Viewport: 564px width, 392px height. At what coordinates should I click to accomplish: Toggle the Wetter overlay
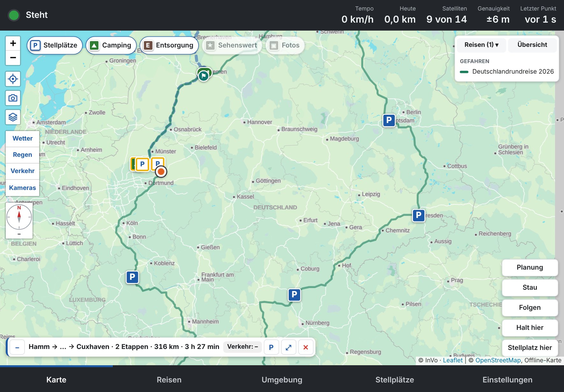coord(23,139)
